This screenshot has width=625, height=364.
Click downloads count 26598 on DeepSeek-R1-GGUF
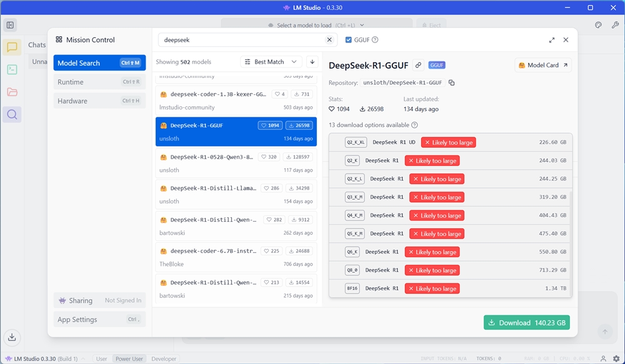[299, 125]
